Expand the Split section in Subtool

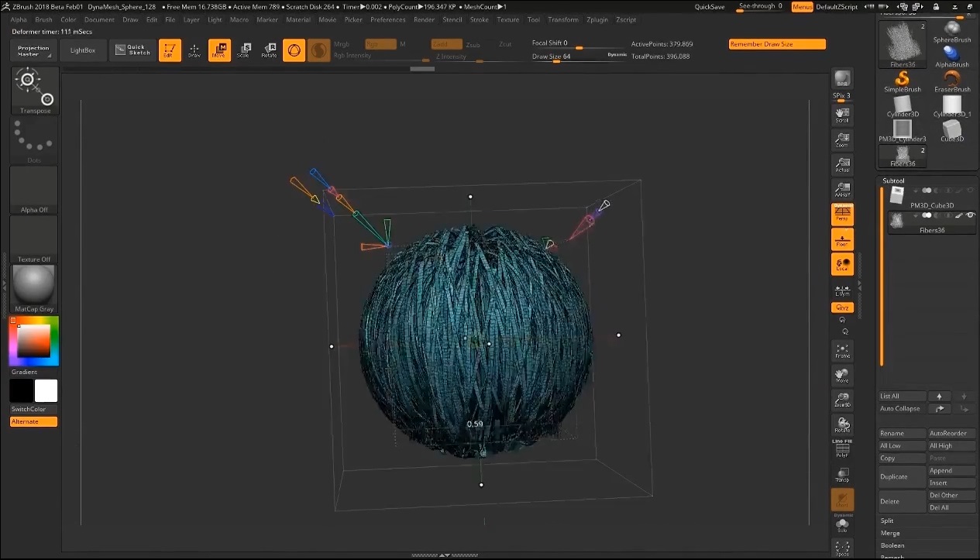point(887,520)
